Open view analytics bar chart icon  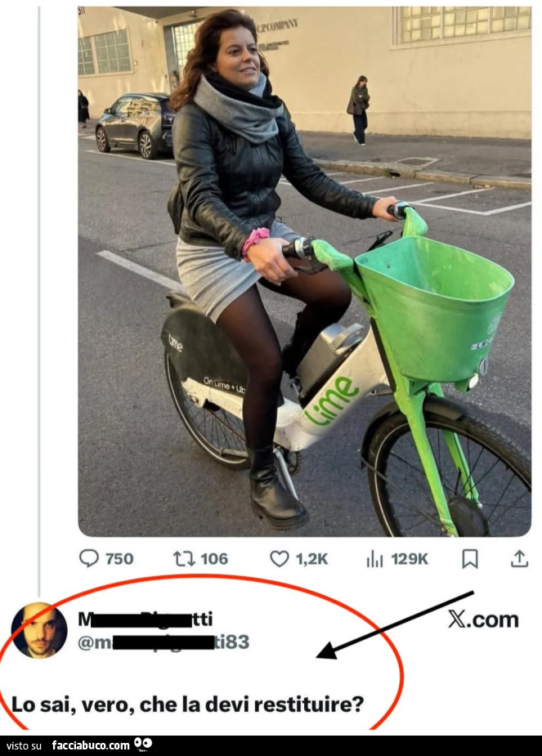(374, 558)
